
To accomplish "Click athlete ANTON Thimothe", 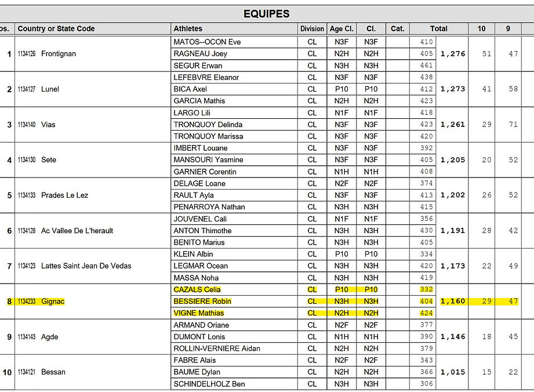I will [202, 231].
